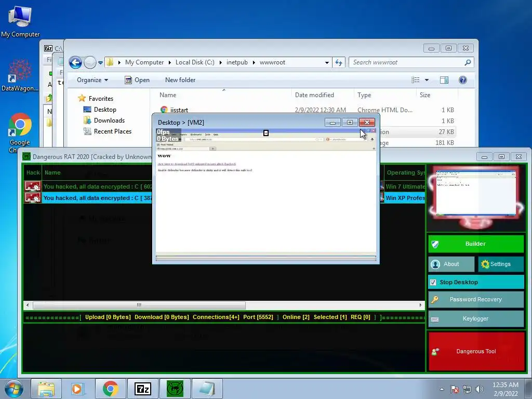This screenshot has height=399, width=532.
Task: Click the Operating System column header
Action: 405,172
